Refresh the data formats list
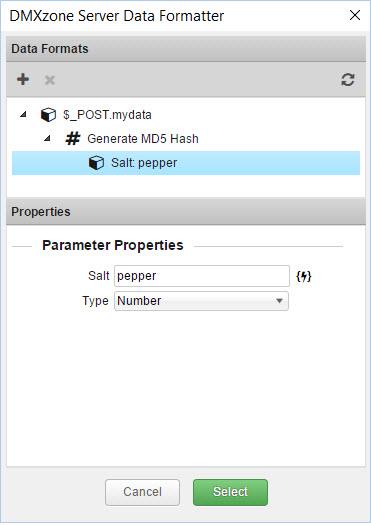Screen dimensions: 371x525 [x=348, y=80]
